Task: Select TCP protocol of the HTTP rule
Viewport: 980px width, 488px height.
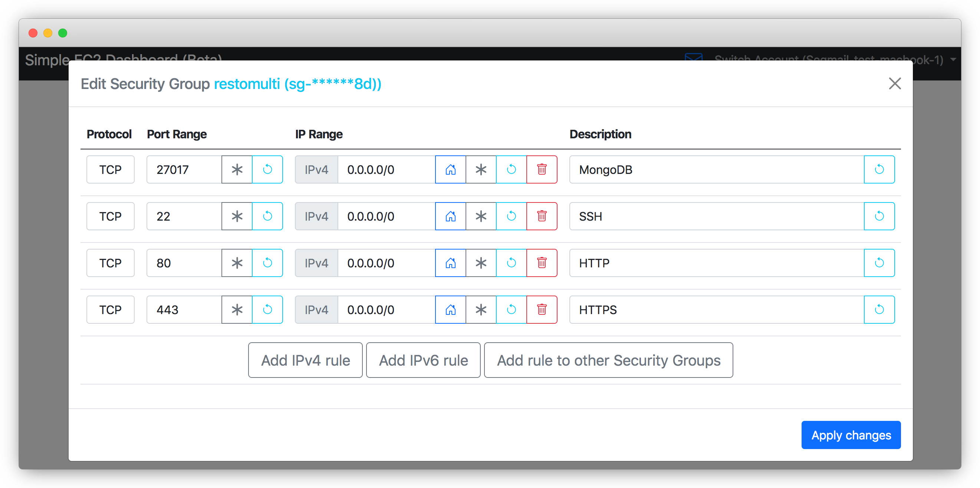Action: (x=110, y=263)
